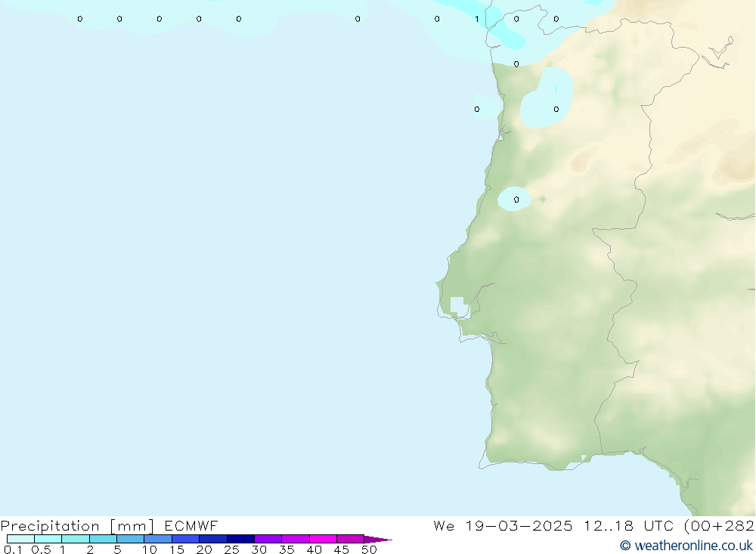This screenshot has width=756, height=554.
Task: Choose the 2–5 mm legend color swatch
Action: (103, 539)
